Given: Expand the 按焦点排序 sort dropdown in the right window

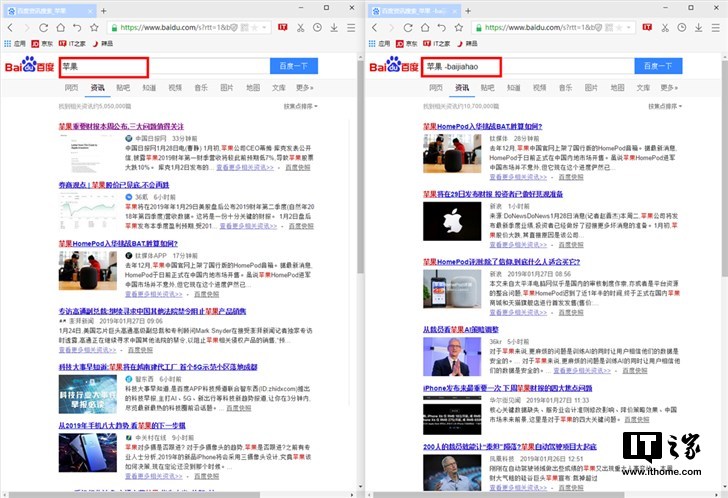Looking at the screenshot, I should [x=662, y=105].
